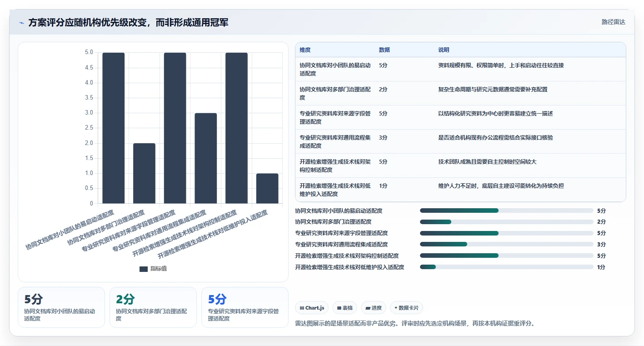
Task: Click the 2分 label beside the progress bars
Action: click(601, 222)
